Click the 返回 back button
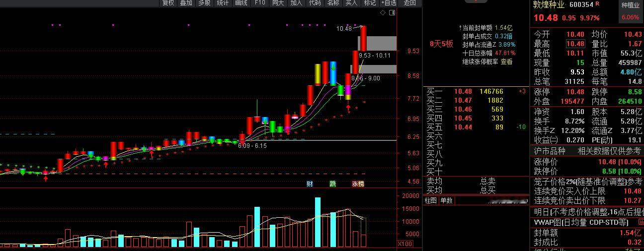The height and width of the screenshot is (251, 644). pos(410,3)
